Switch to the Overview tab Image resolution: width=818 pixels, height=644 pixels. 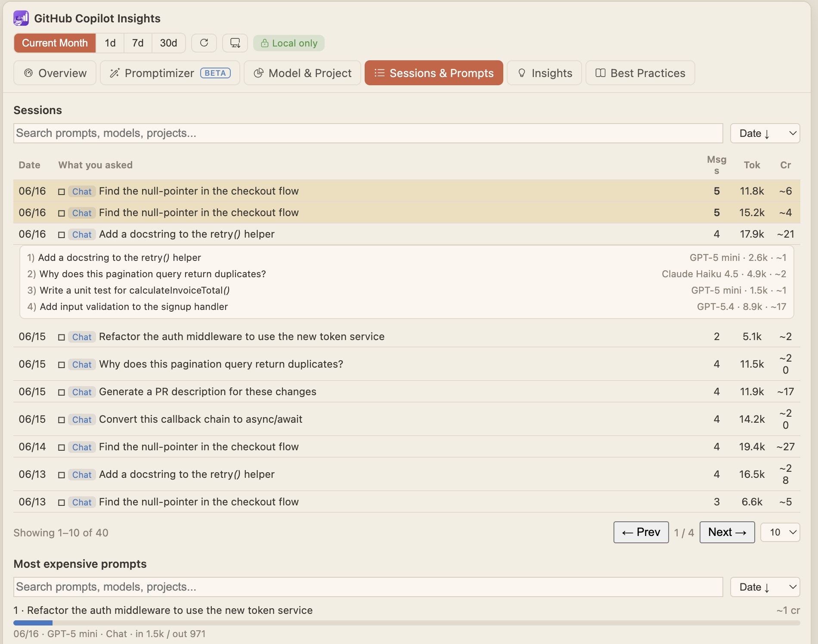(x=55, y=73)
